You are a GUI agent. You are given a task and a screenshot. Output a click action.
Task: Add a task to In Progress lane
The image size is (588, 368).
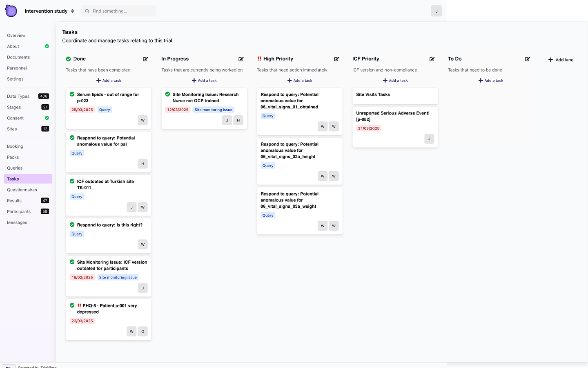pos(204,81)
